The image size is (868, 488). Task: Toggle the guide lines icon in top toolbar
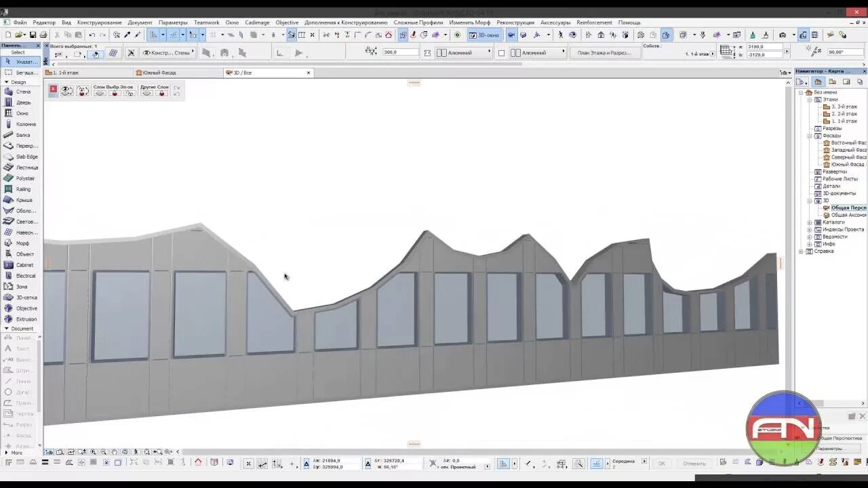point(174,35)
